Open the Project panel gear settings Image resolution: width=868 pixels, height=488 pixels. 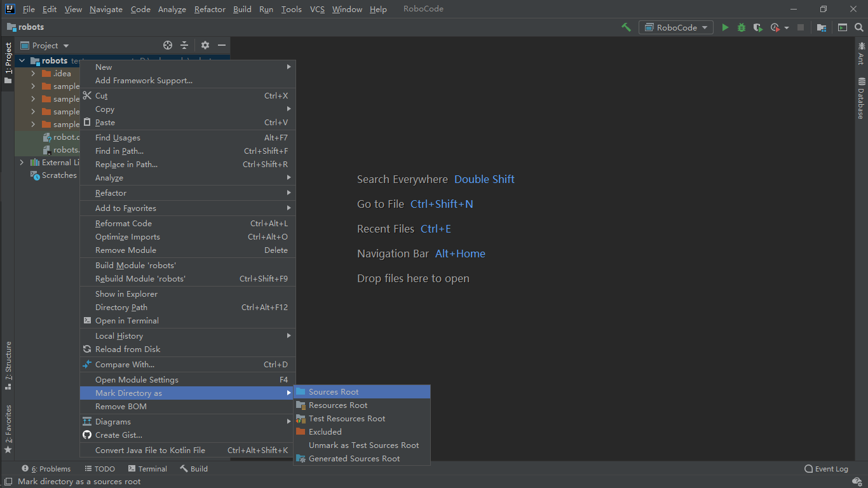[x=205, y=45]
